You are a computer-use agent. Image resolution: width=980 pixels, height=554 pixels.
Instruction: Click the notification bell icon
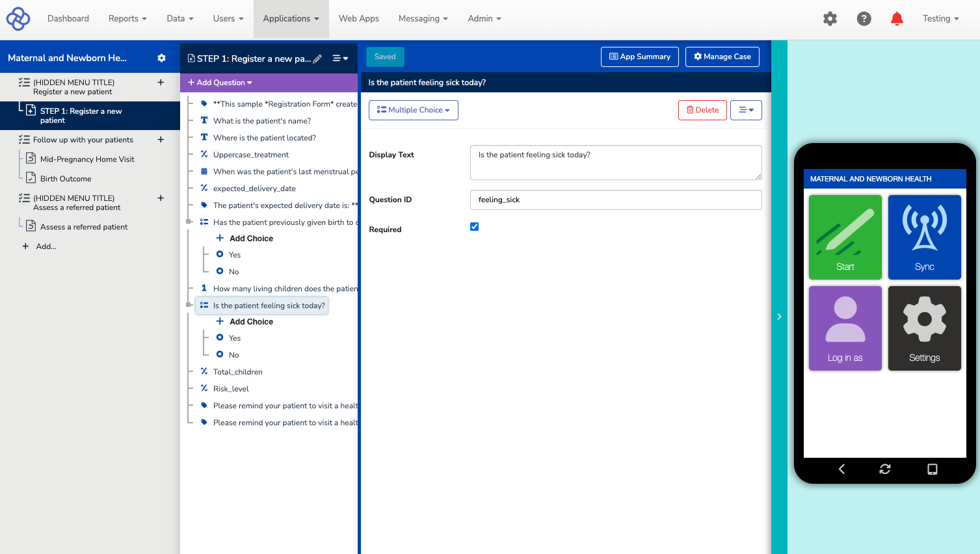897,19
